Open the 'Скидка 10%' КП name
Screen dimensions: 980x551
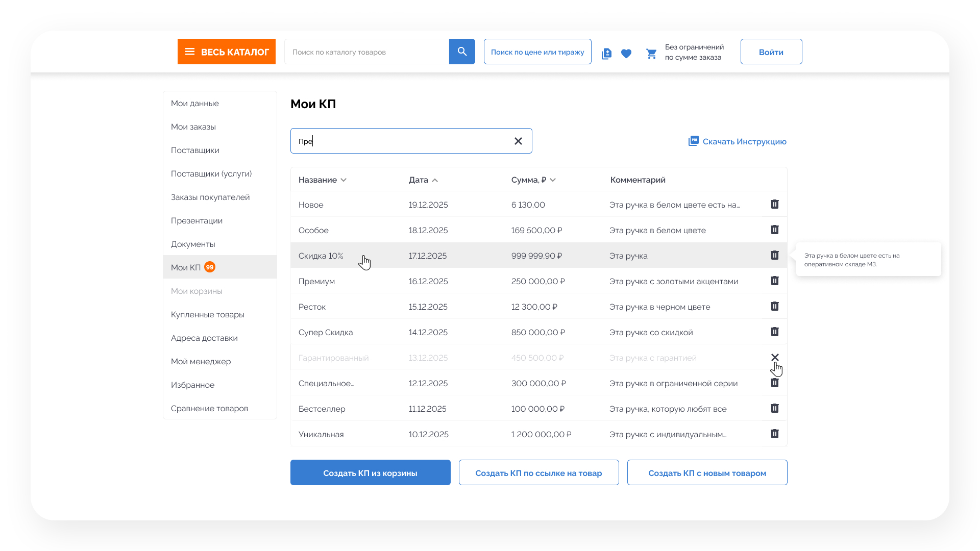[x=321, y=256]
